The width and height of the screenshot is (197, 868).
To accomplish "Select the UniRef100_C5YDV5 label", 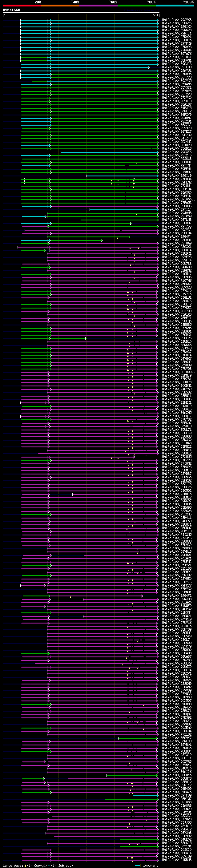I will pos(177,91).
